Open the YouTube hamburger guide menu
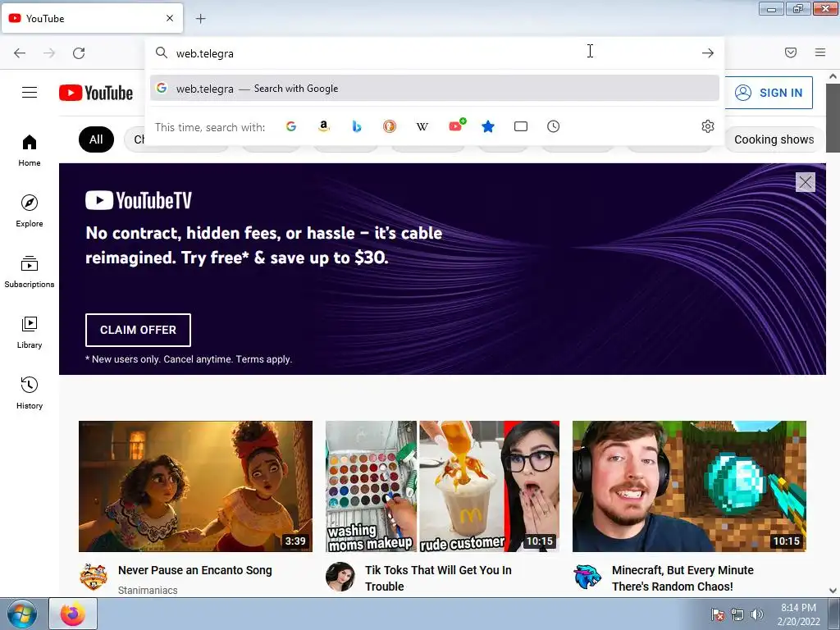The width and height of the screenshot is (840, 630). click(x=30, y=93)
